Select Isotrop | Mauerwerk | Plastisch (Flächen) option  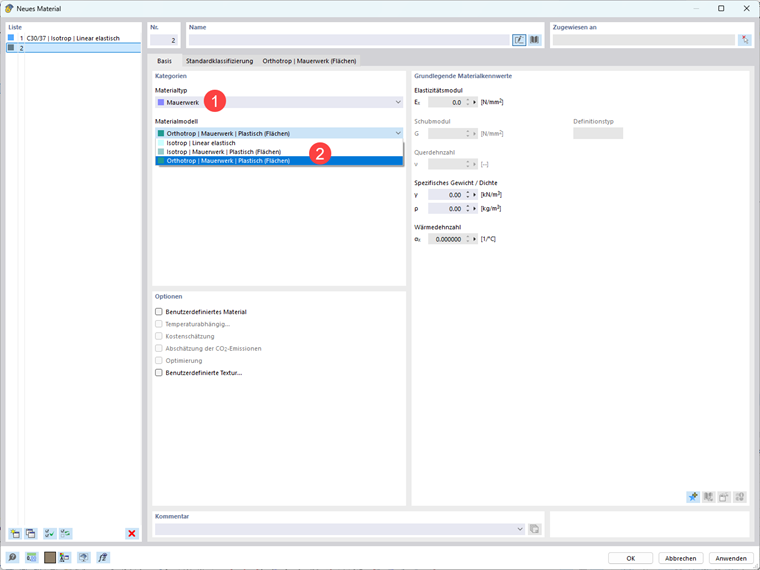point(279,152)
